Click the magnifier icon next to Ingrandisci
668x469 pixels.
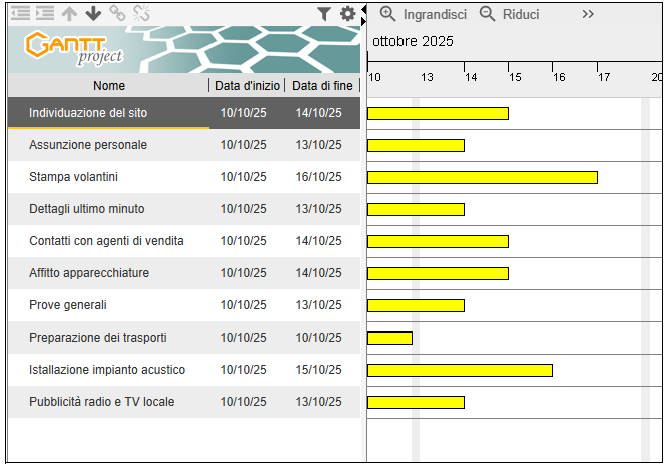[388, 14]
